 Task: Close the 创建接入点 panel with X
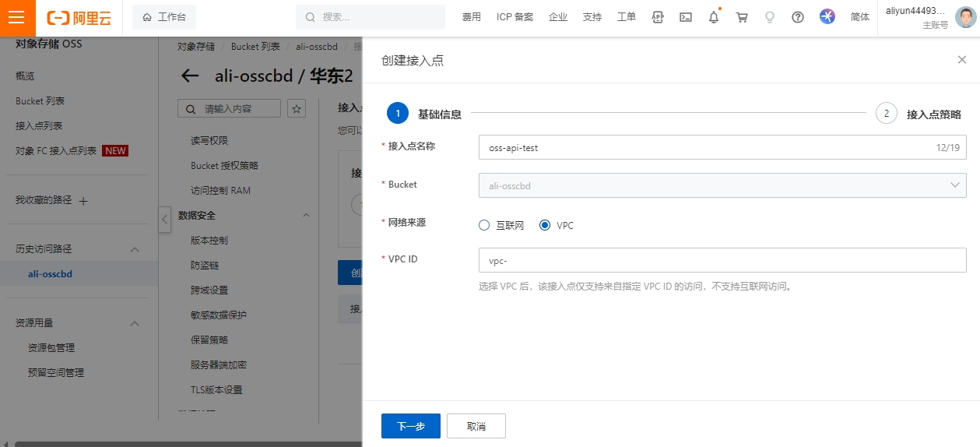(x=961, y=60)
